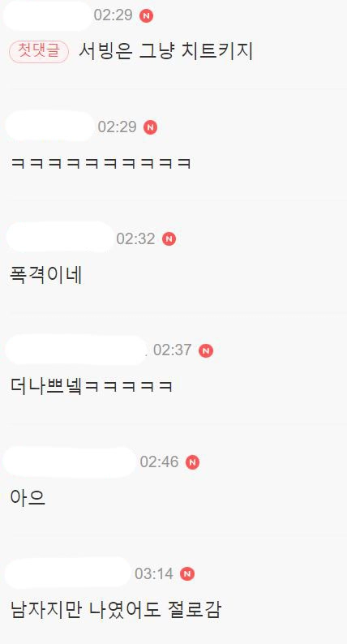
Task: Click the 02:46 timestamp
Action: [x=160, y=462]
